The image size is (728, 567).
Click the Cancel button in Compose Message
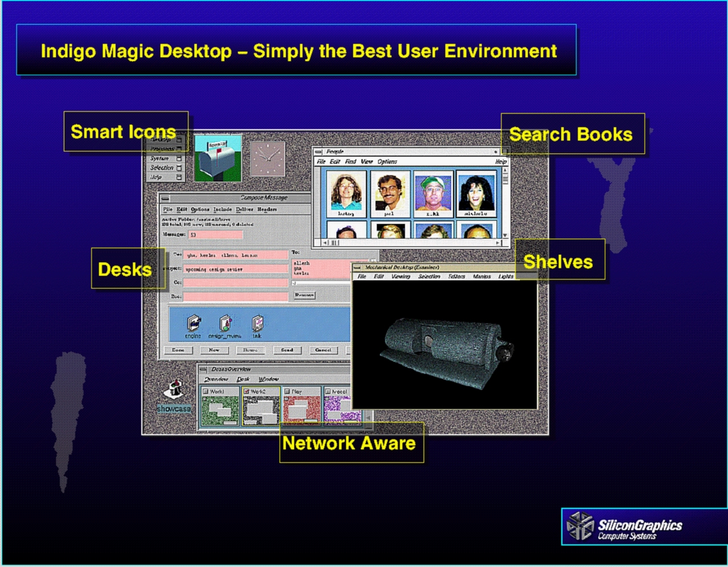(322, 350)
